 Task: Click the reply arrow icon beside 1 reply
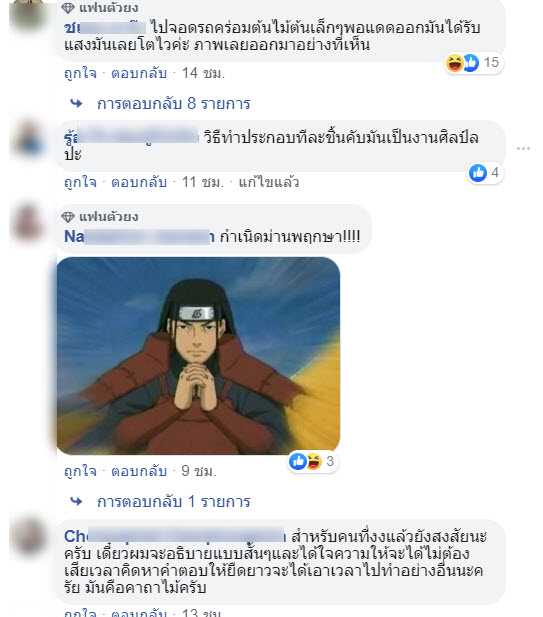point(76,501)
